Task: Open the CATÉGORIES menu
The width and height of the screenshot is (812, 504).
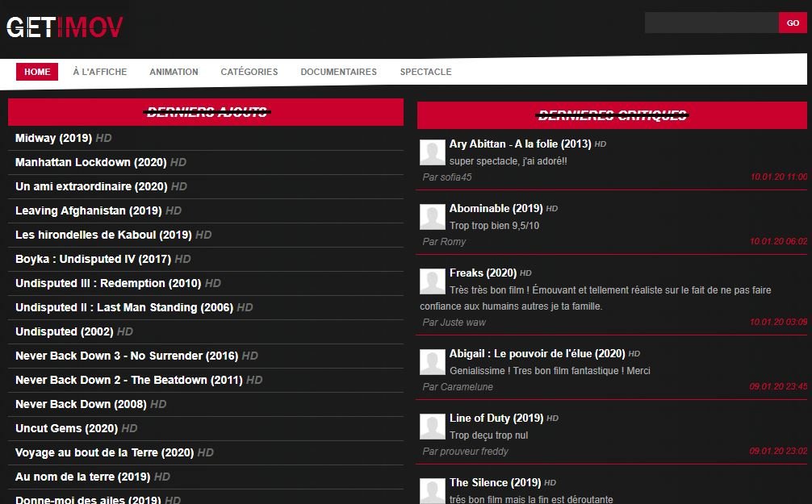Action: [x=249, y=72]
